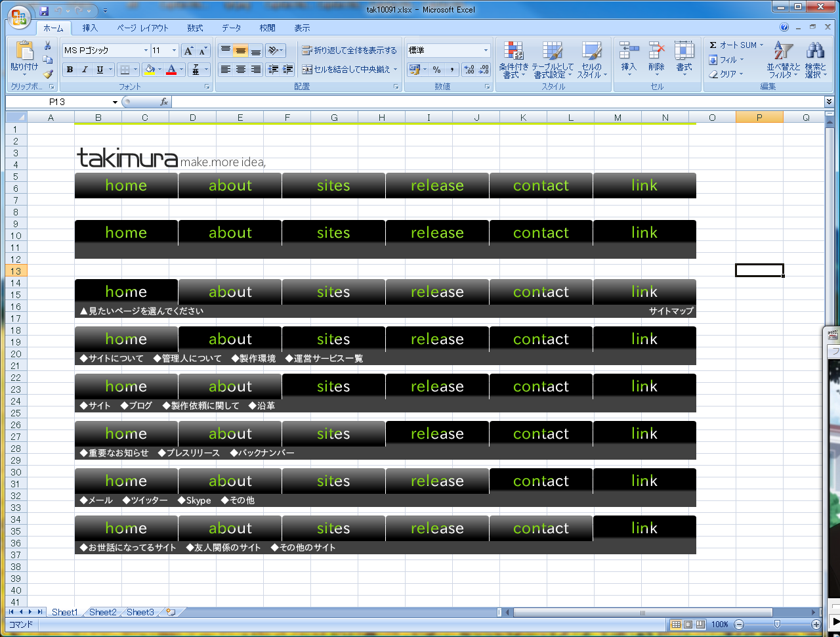Expand the Name Box dropdown arrow
Viewport: 840px width, 637px height.
coord(115,102)
